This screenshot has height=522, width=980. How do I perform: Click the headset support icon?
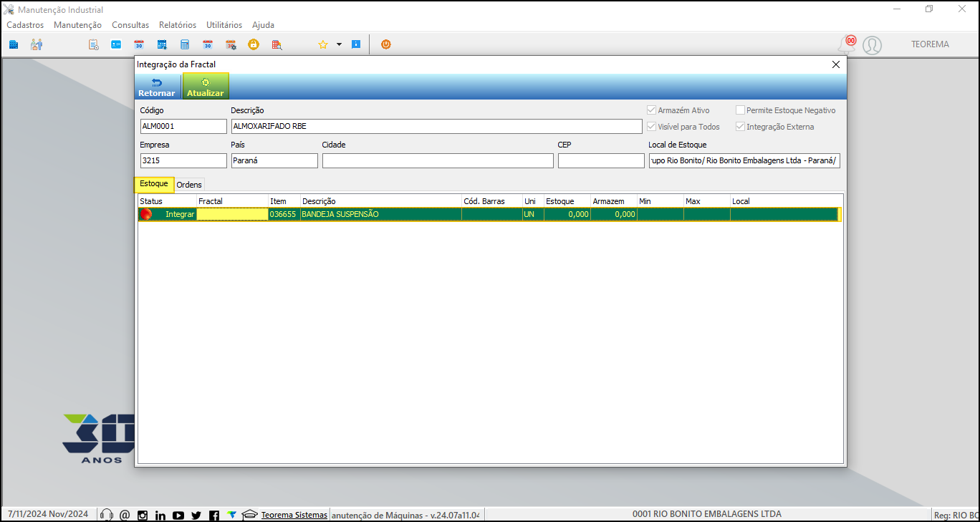[107, 515]
